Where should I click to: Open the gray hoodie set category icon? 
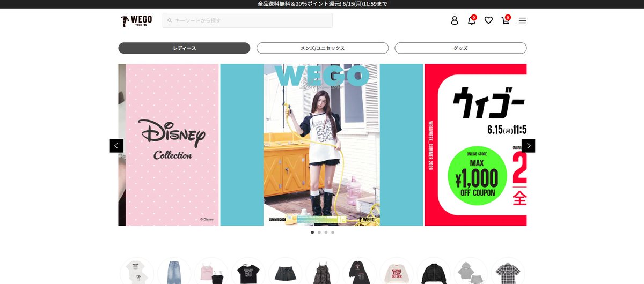[x=471, y=271]
